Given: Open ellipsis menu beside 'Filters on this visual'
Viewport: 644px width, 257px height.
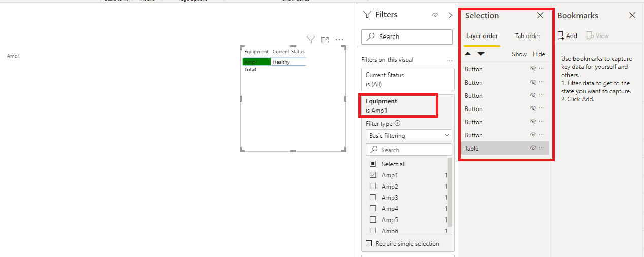Looking at the screenshot, I should [449, 60].
